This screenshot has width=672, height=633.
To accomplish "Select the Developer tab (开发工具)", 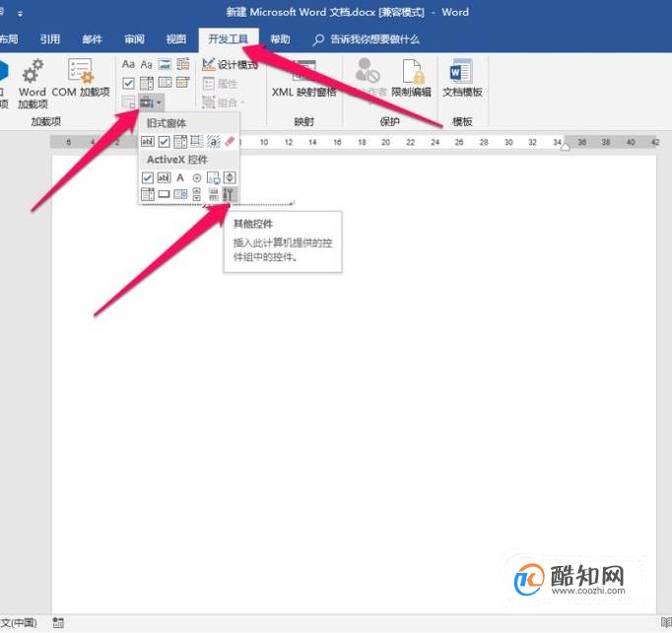I will click(x=228, y=39).
